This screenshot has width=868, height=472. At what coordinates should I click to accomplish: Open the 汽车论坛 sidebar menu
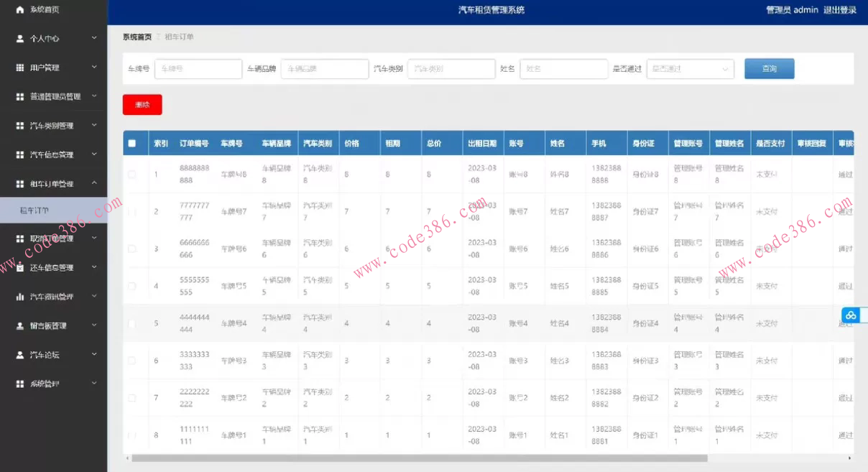pos(45,355)
